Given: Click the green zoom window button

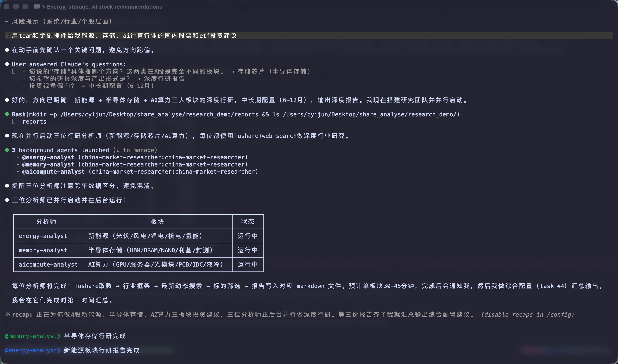Looking at the screenshot, I should coord(25,7).
